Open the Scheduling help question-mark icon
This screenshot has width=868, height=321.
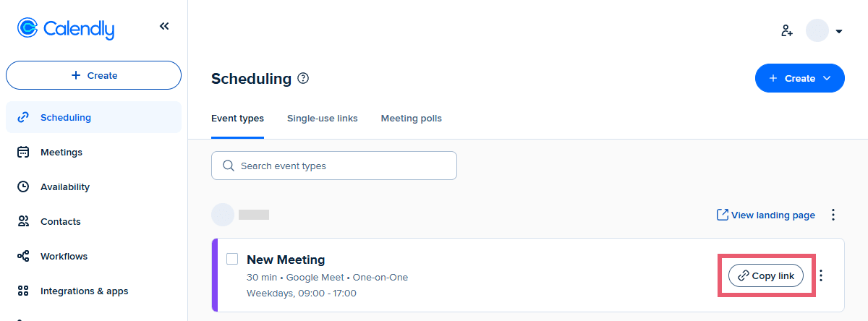coord(303,78)
